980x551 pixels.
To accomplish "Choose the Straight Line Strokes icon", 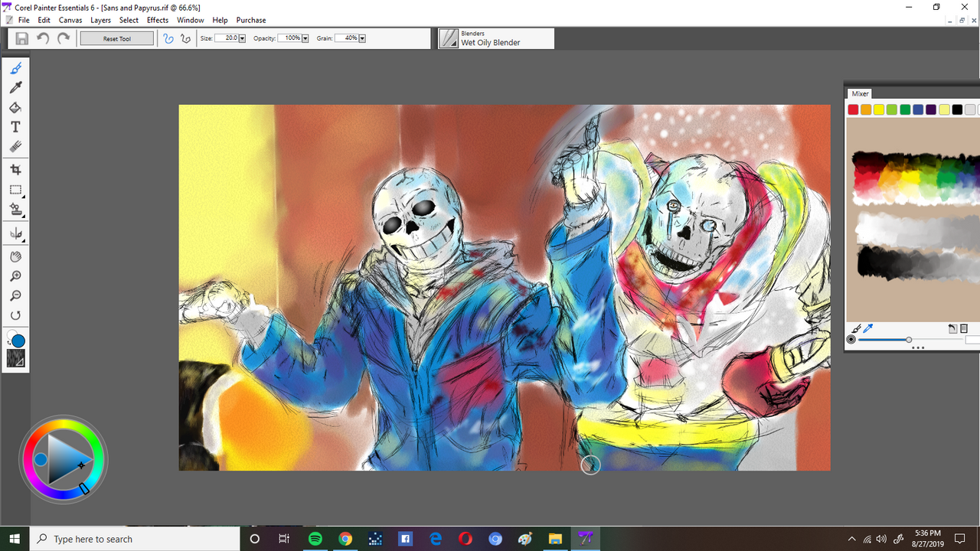I will click(185, 38).
